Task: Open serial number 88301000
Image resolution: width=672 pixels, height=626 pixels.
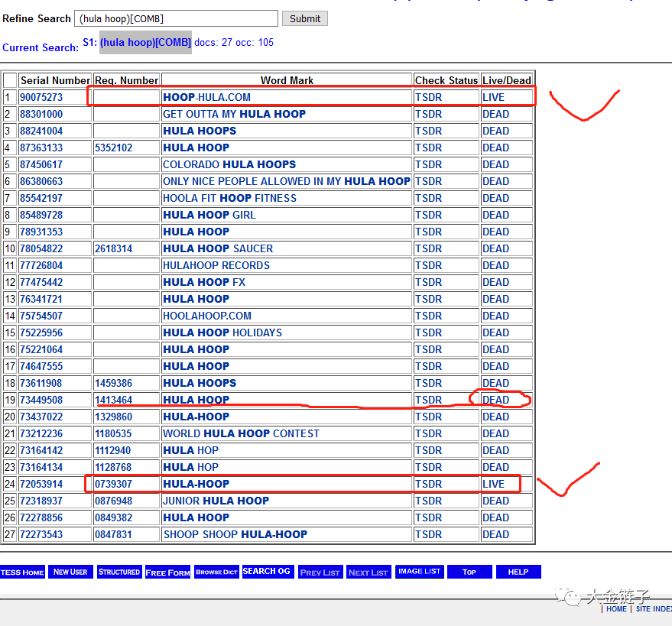Action: pyautogui.click(x=41, y=114)
